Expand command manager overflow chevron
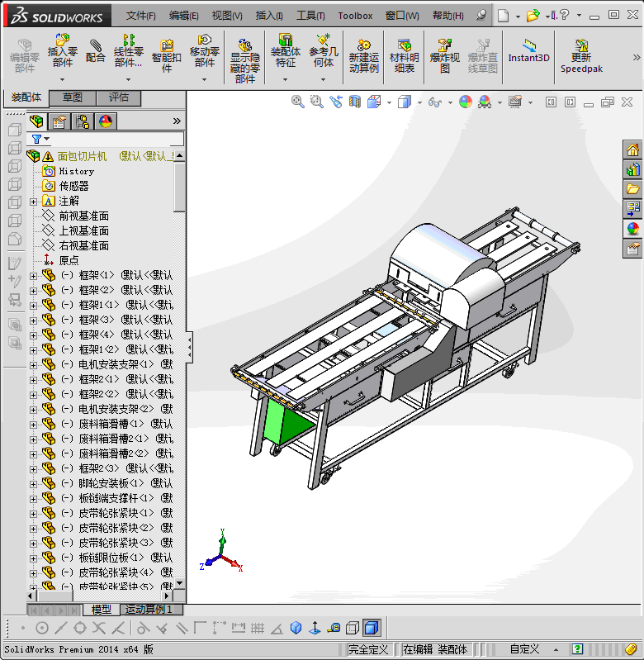Image resolution: width=644 pixels, height=660 pixels. coord(637,58)
